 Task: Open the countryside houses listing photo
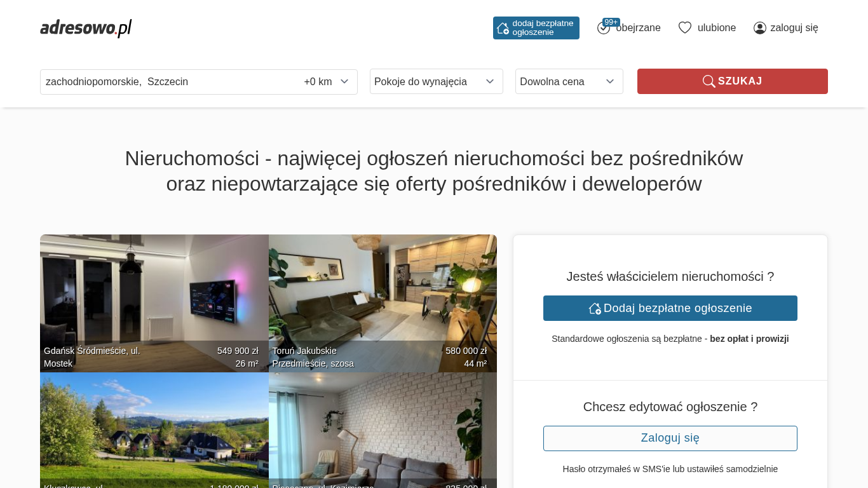point(154,430)
